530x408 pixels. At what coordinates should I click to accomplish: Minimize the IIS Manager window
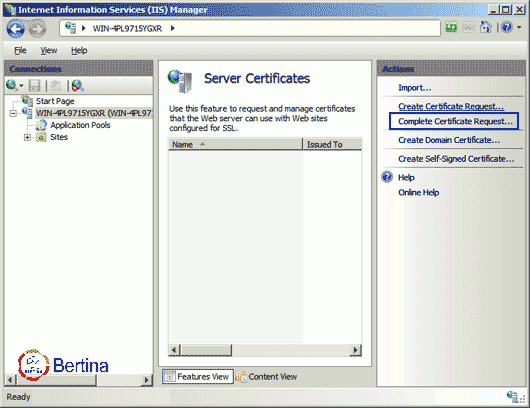click(493, 10)
